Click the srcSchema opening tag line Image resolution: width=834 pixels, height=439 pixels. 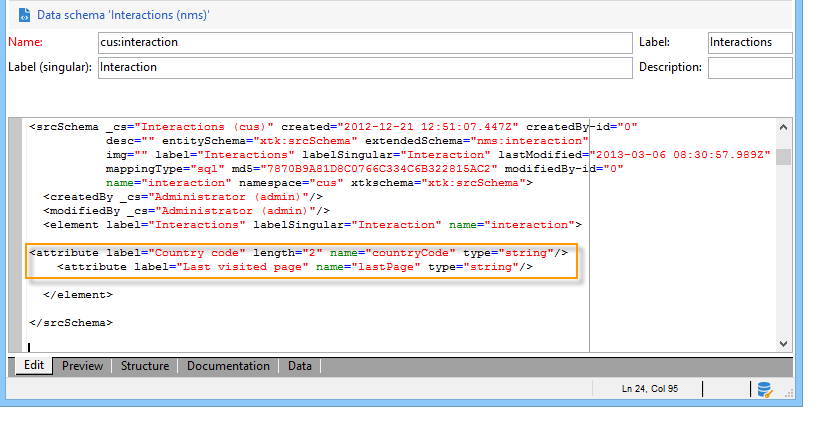tap(333, 127)
